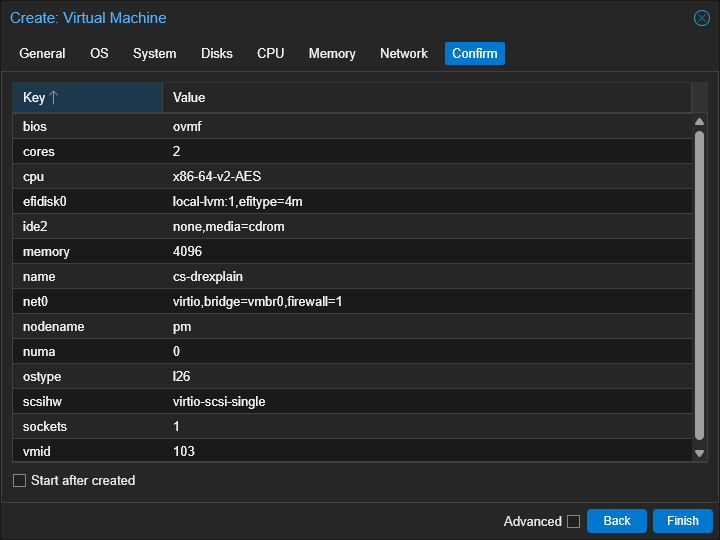Select the vmid row with 103

[x=352, y=451]
